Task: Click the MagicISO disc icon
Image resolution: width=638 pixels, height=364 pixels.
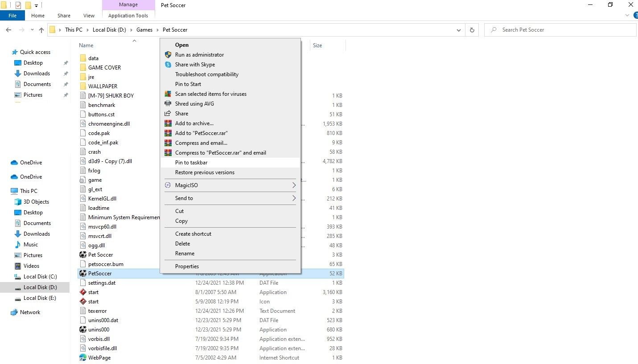Action: click(168, 185)
